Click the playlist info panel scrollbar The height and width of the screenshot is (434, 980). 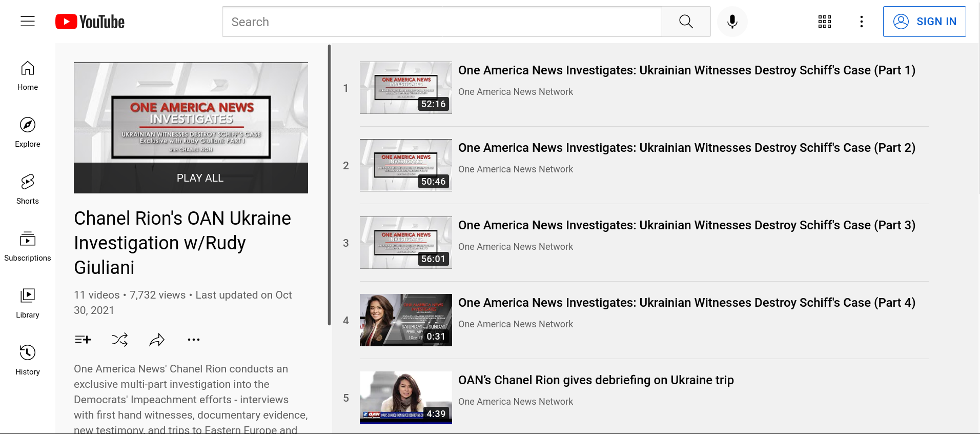coord(329,185)
